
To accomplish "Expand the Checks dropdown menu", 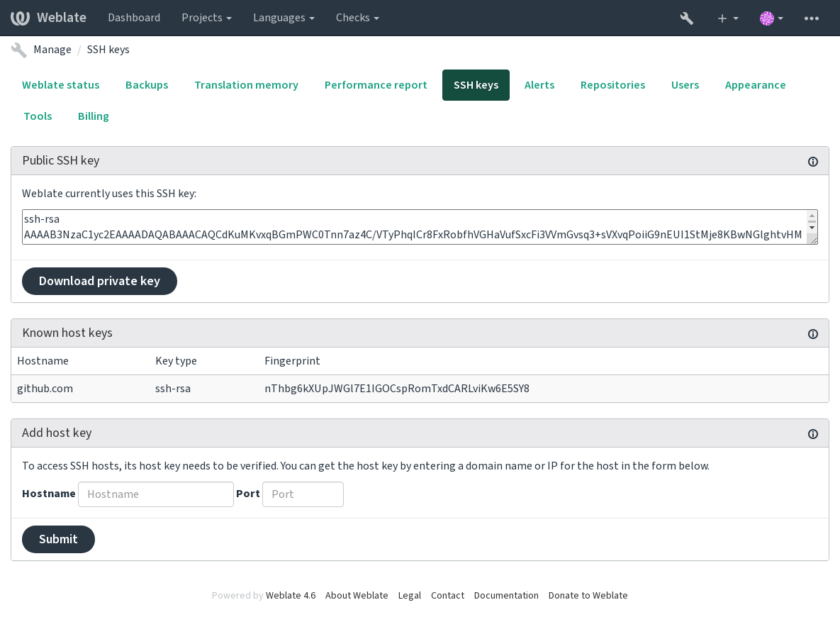I will [357, 18].
